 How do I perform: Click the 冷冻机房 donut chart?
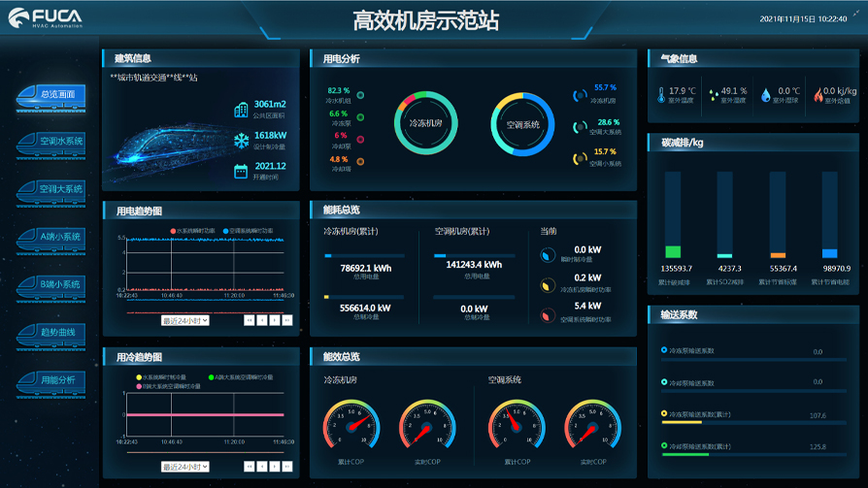click(x=425, y=125)
